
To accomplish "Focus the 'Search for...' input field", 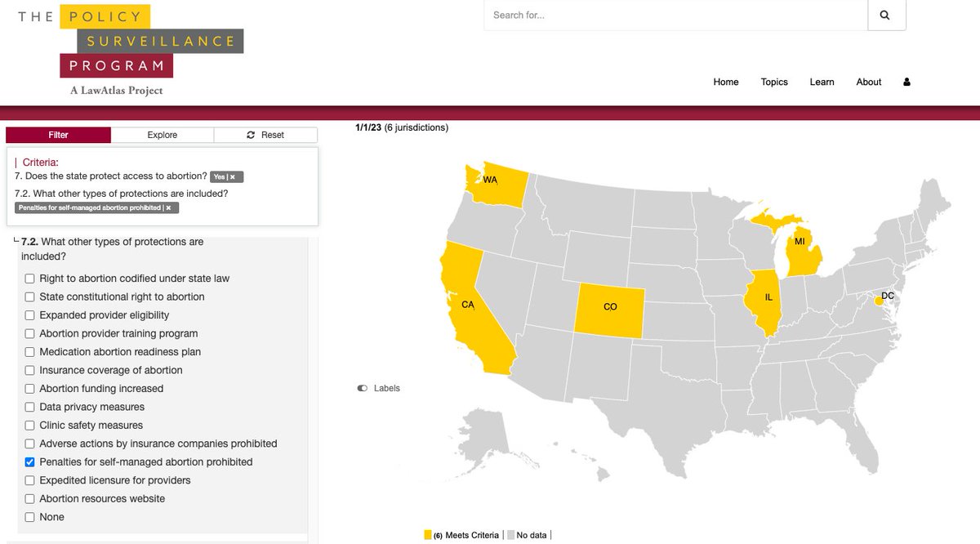I will [x=675, y=15].
